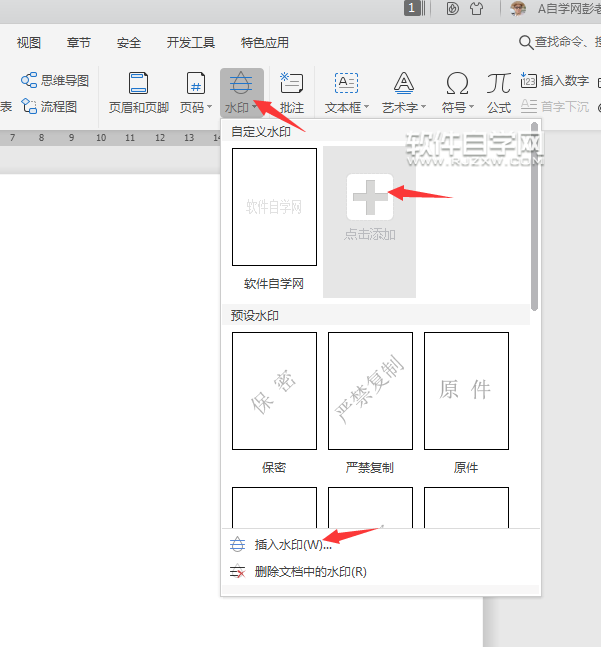Image resolution: width=601 pixels, height=647 pixels.
Task: Click ruler mark 10
Action: tap(101, 137)
